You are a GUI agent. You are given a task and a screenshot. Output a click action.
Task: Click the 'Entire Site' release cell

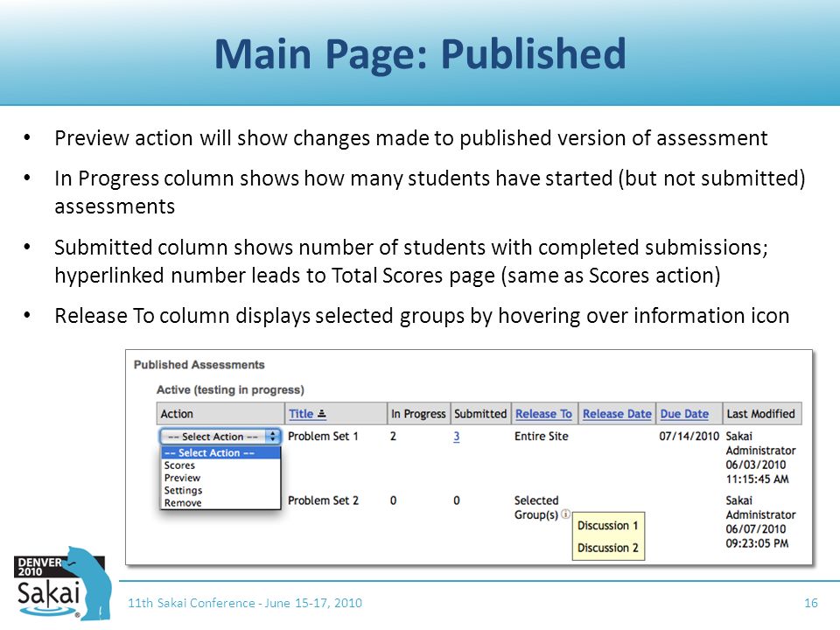click(541, 436)
